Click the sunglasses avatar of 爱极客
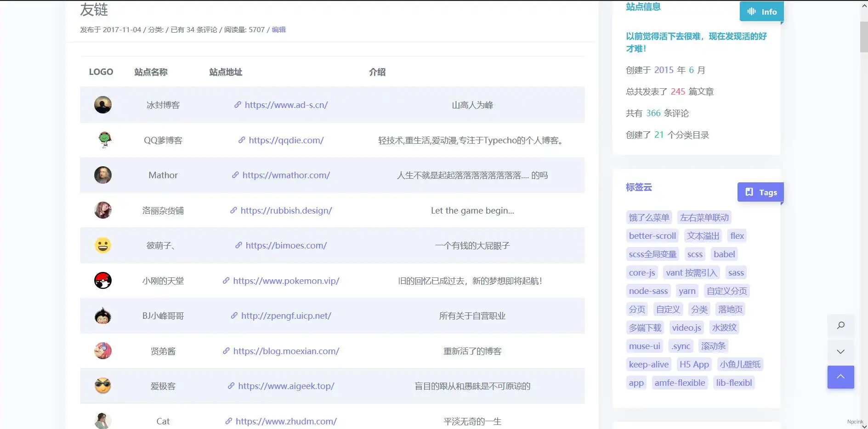Viewport: 868px width, 429px height. click(103, 386)
